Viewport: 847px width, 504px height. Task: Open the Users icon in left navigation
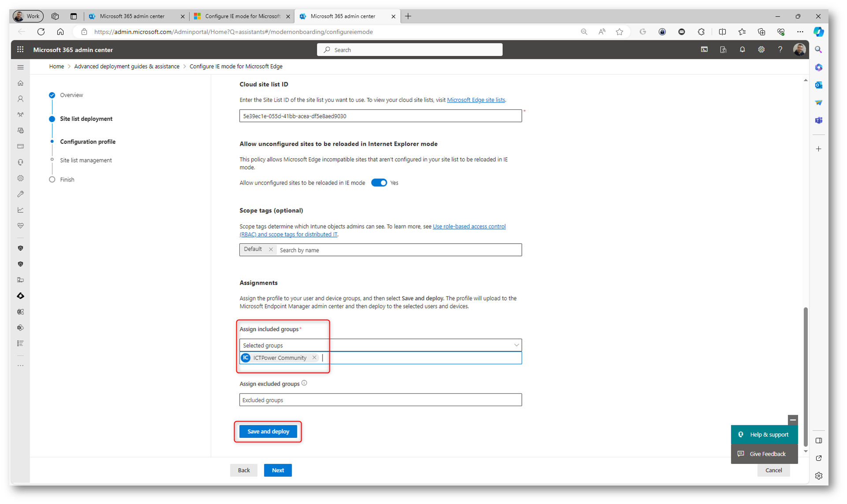click(20, 99)
